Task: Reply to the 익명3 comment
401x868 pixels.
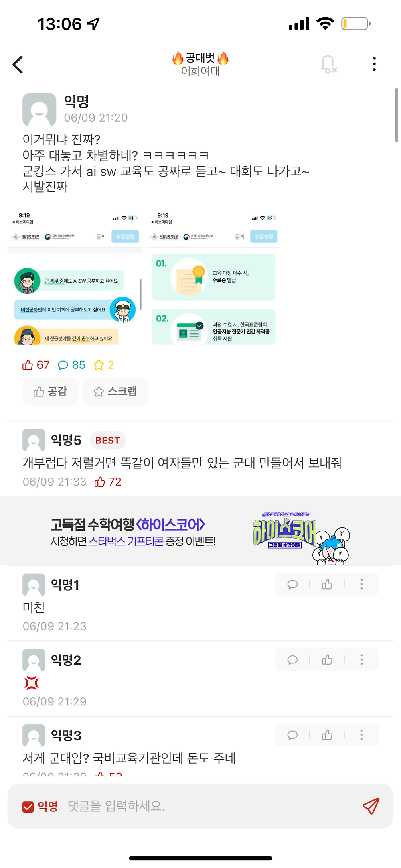Action: point(292,735)
